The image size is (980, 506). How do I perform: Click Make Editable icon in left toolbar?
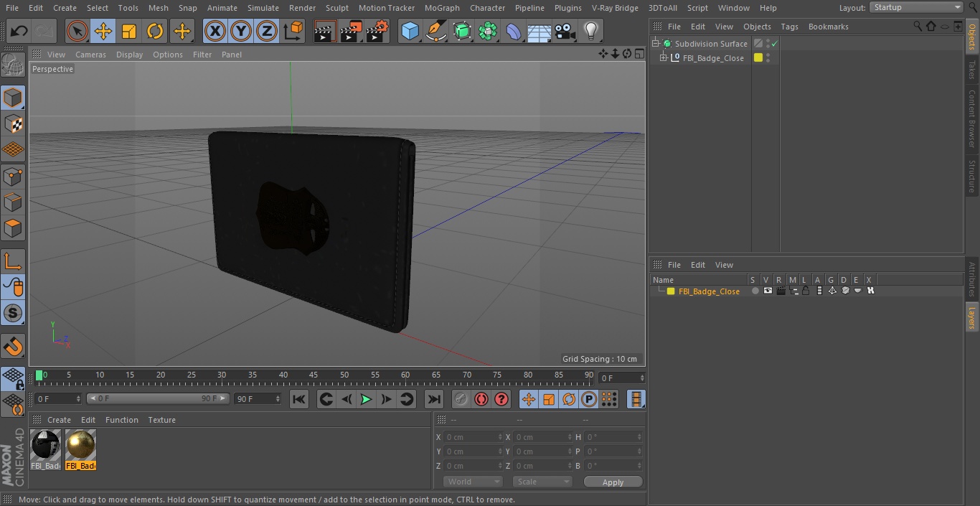pyautogui.click(x=13, y=65)
